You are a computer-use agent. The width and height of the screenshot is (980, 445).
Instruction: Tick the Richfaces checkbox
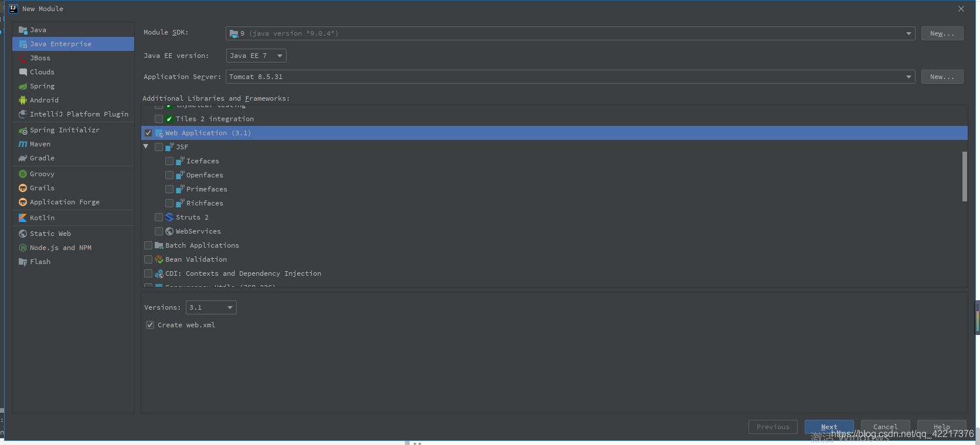pyautogui.click(x=169, y=203)
